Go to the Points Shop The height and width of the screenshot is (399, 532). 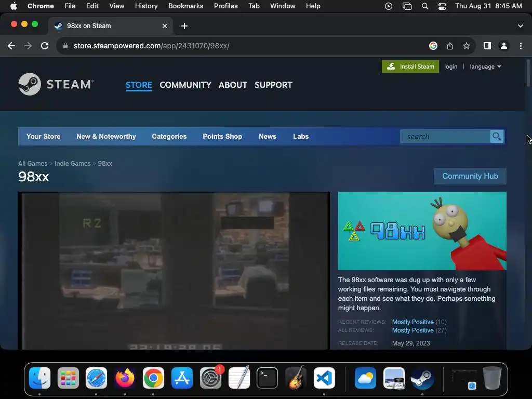coord(222,137)
